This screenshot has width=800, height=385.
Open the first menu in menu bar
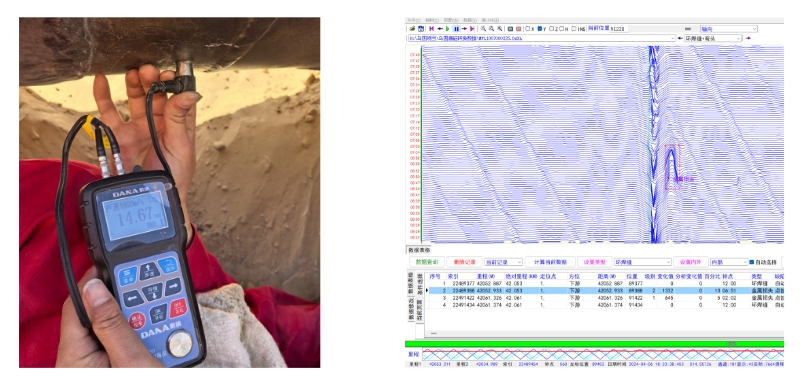[414, 20]
